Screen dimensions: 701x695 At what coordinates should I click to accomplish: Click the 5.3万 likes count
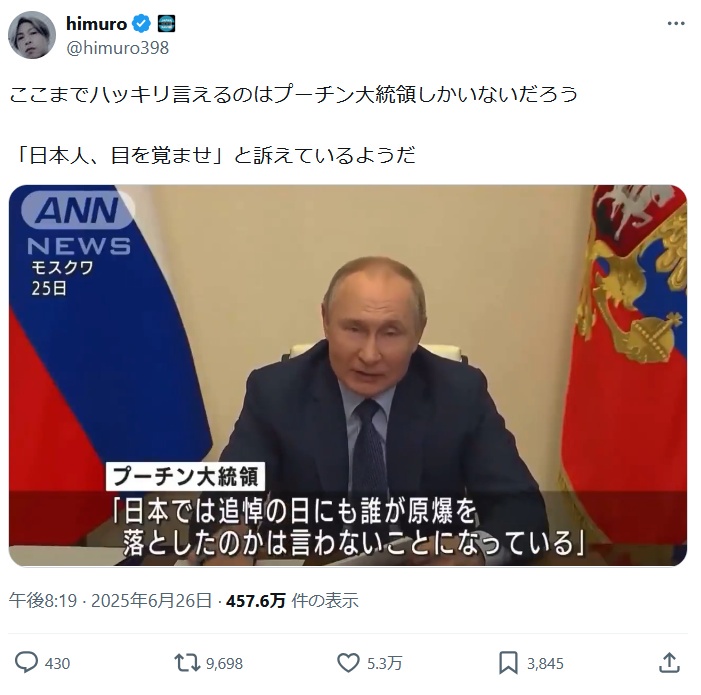pyautogui.click(x=384, y=664)
